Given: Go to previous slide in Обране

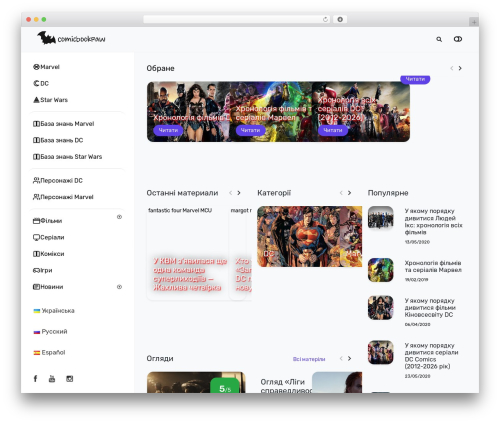Looking at the screenshot, I should pos(452,68).
